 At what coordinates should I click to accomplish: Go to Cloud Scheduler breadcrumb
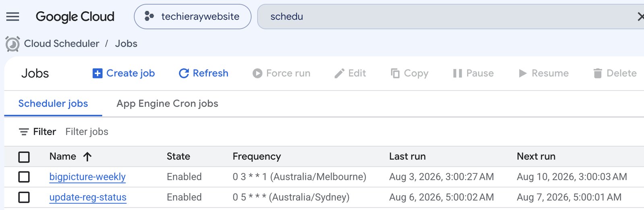tap(62, 43)
